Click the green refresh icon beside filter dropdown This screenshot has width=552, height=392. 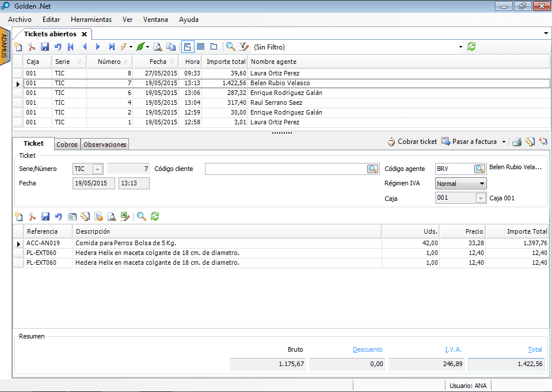pos(471,47)
